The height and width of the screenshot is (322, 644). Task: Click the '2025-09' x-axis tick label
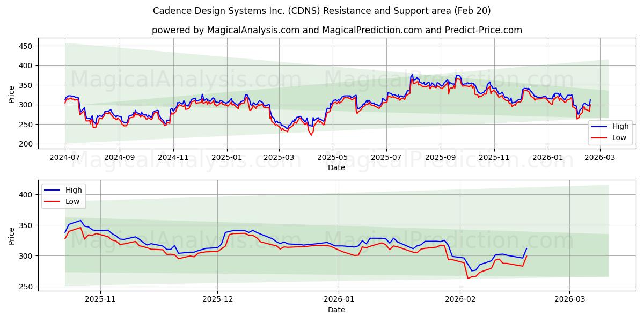[441, 158]
